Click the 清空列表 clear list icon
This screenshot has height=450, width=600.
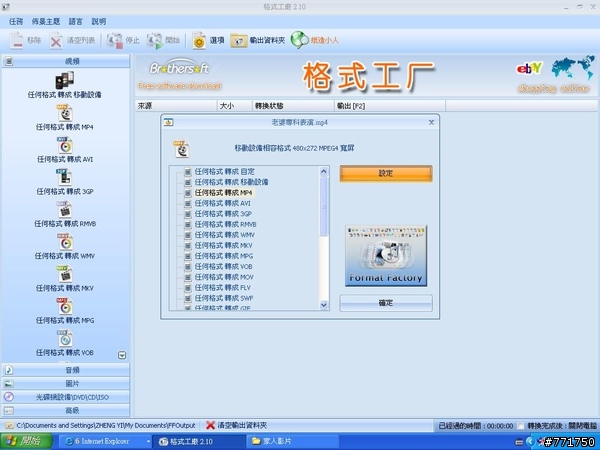pos(56,40)
